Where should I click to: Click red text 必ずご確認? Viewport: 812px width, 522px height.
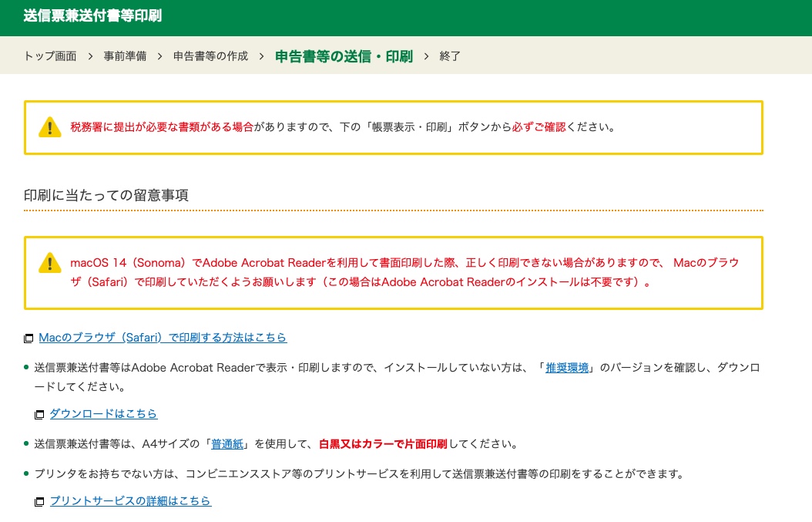539,127
